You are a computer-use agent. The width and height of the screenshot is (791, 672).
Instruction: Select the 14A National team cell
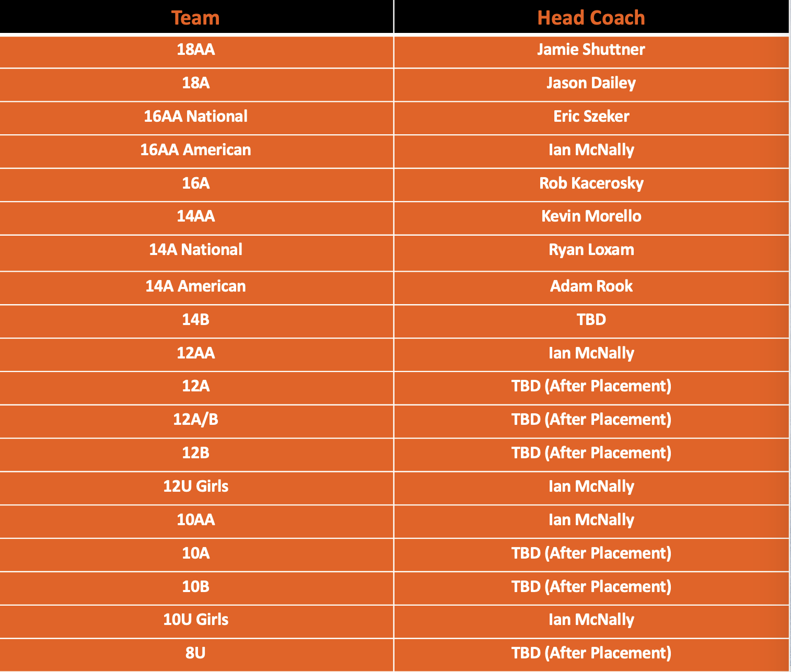point(195,250)
